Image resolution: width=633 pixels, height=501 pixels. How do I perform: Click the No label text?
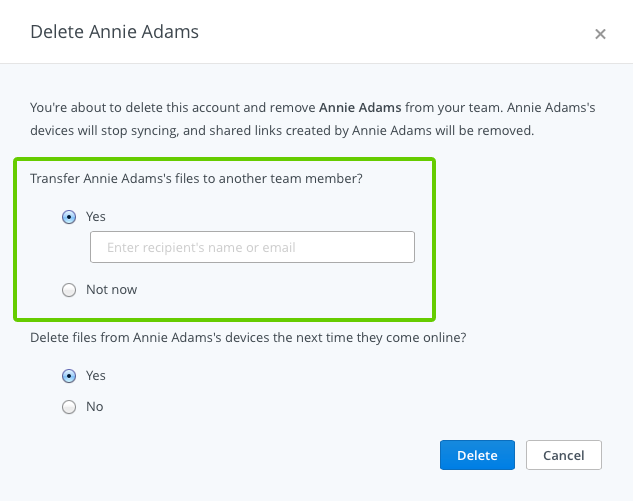pos(95,407)
